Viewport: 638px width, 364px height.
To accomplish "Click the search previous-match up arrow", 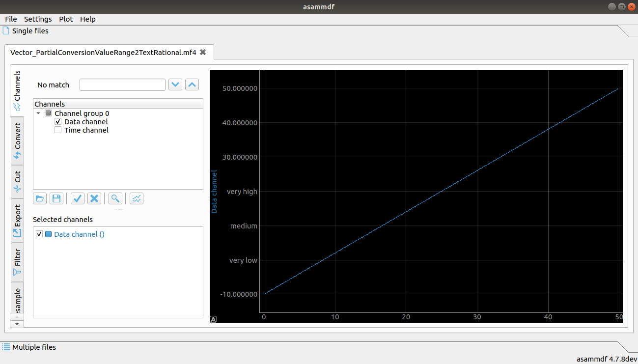I will [192, 84].
